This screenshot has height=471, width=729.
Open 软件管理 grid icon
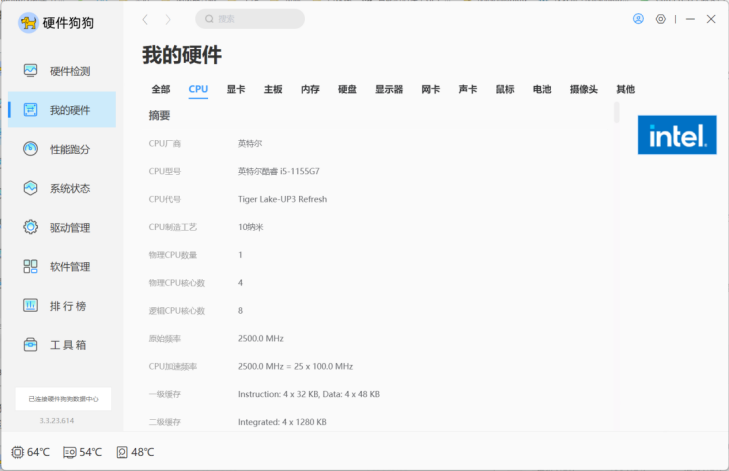[31, 266]
